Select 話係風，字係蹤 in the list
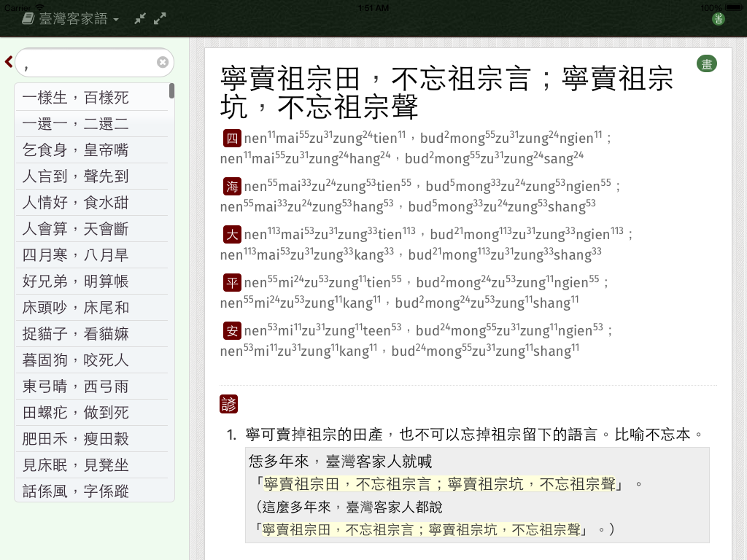The height and width of the screenshot is (560, 747). pyautogui.click(x=73, y=492)
